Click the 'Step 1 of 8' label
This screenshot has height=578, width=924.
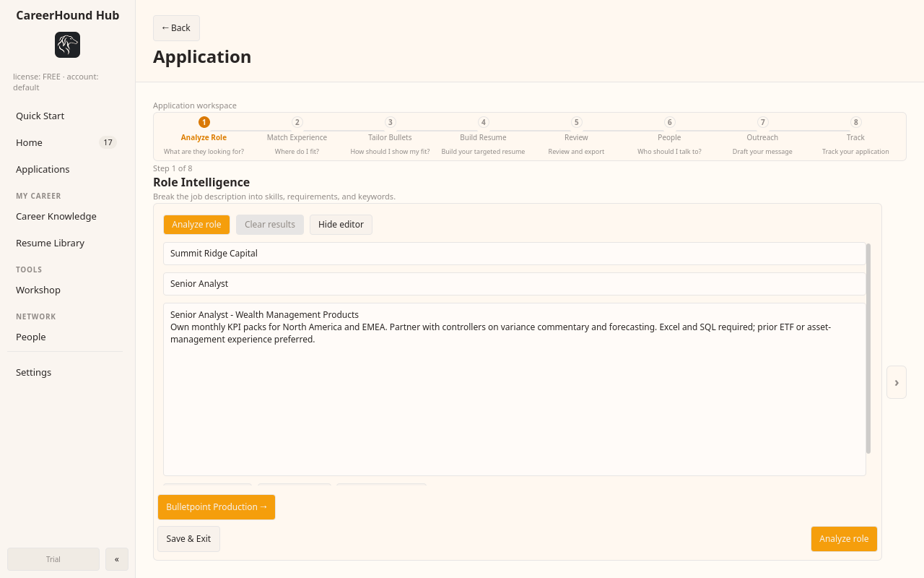pos(173,168)
